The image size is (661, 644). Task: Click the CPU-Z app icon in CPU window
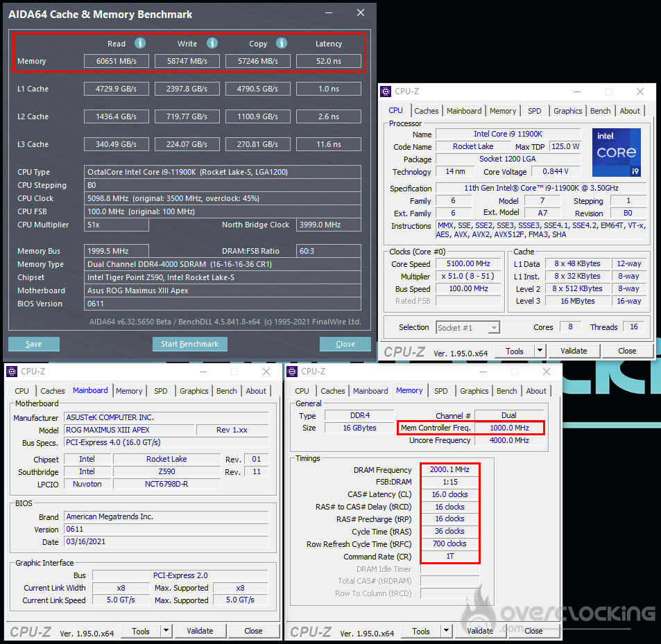click(386, 91)
